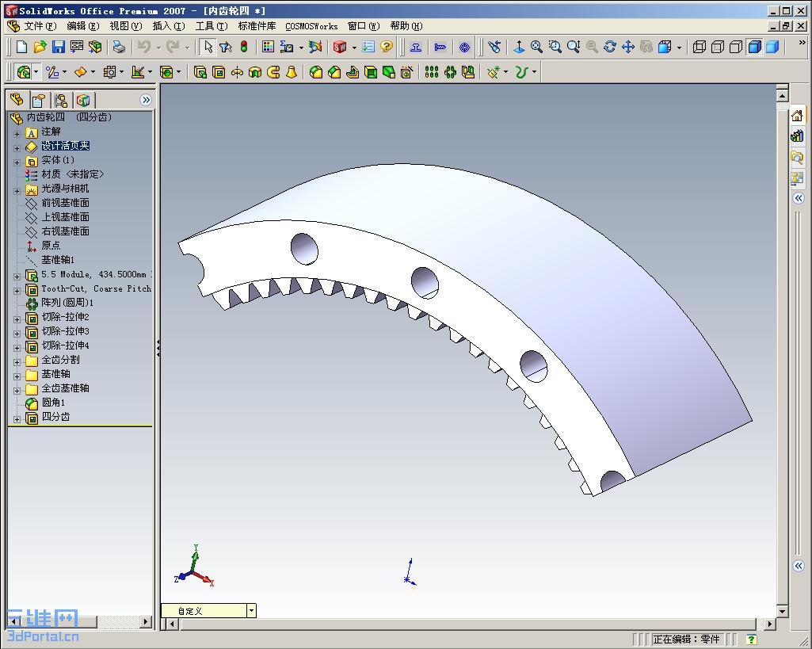Select 前视基准面 plane in tree
812x649 pixels.
pos(65,203)
